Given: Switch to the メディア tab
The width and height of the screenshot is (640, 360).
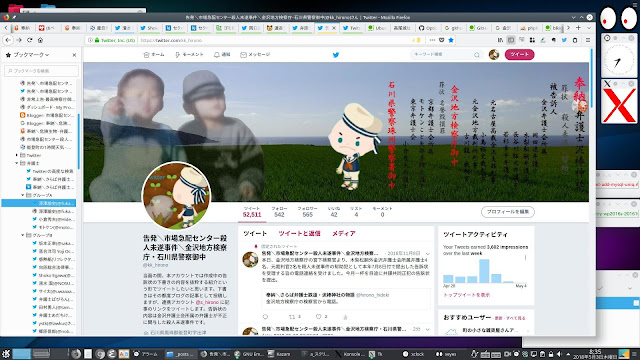Looking at the screenshot, I should (x=343, y=233).
